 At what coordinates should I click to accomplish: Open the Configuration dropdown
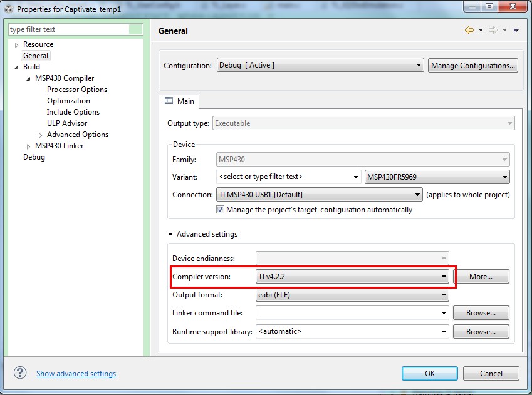(x=320, y=65)
